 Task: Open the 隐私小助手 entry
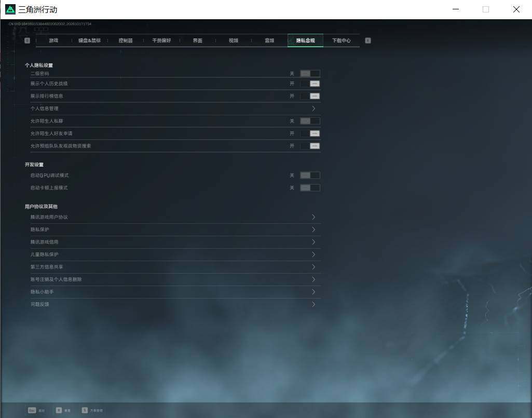click(175, 292)
